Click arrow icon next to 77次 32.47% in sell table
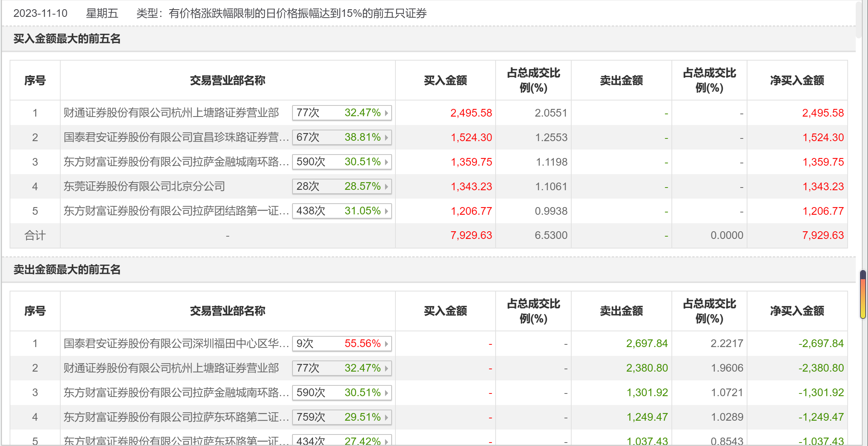868x446 pixels. [386, 368]
